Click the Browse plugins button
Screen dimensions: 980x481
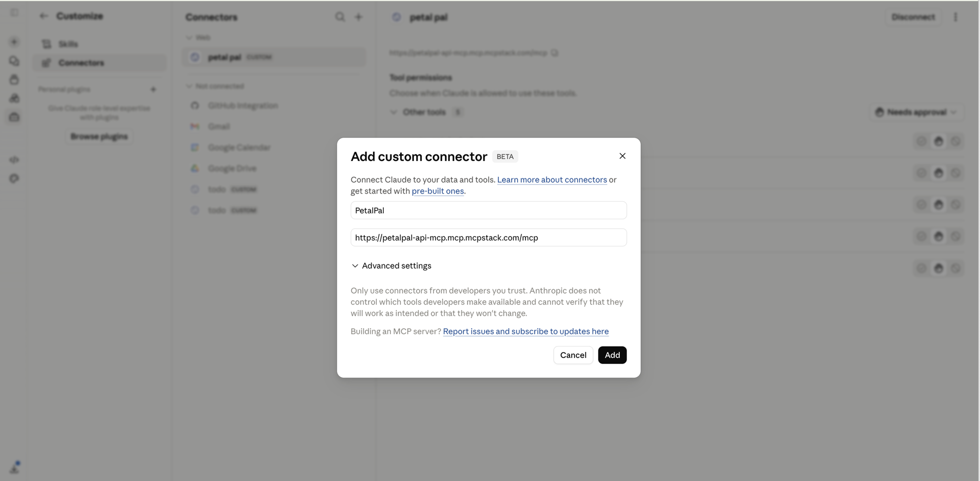99,137
